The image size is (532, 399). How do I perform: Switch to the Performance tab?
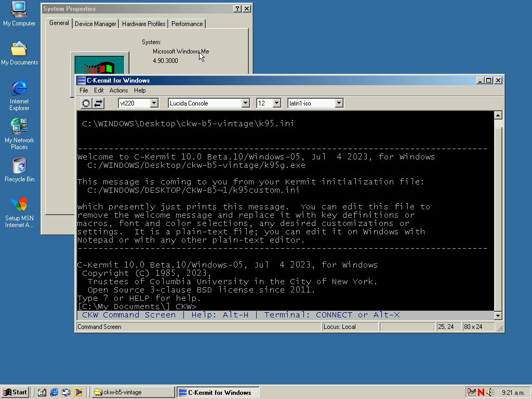[187, 24]
